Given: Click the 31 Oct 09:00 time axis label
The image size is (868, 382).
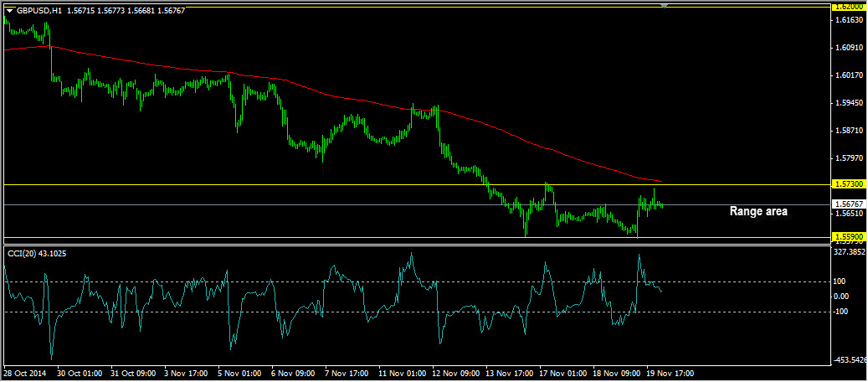Looking at the screenshot, I should coord(131,374).
